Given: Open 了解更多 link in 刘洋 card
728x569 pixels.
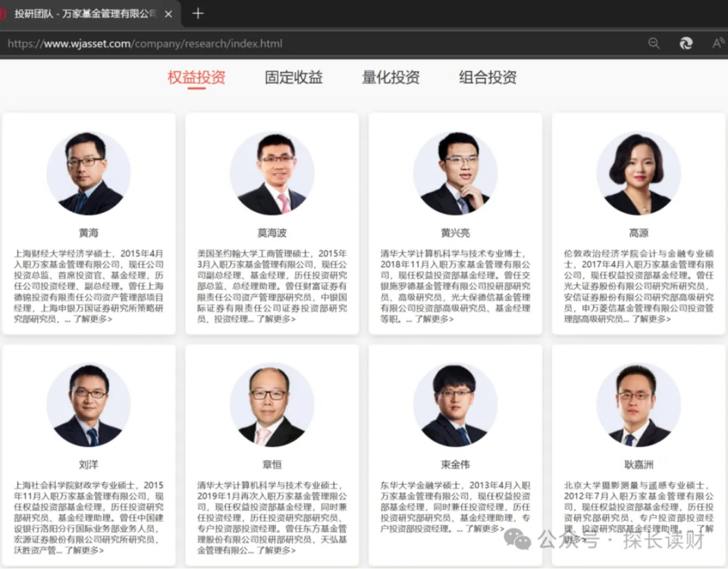Looking at the screenshot, I should pyautogui.click(x=84, y=551).
